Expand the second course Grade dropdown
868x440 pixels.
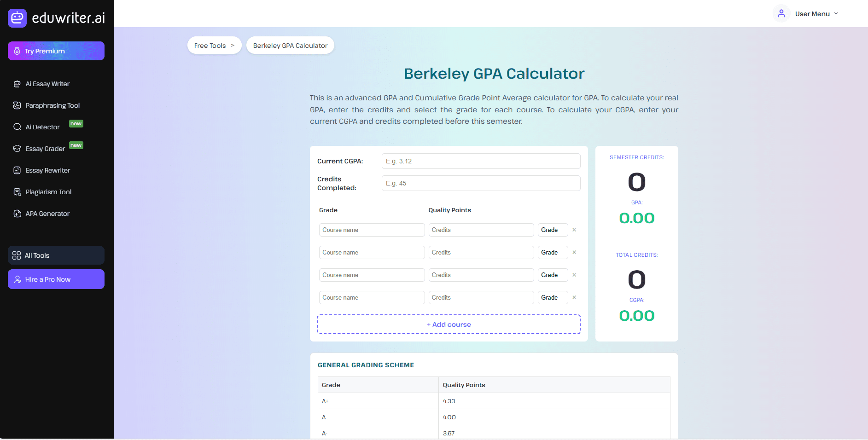553,252
